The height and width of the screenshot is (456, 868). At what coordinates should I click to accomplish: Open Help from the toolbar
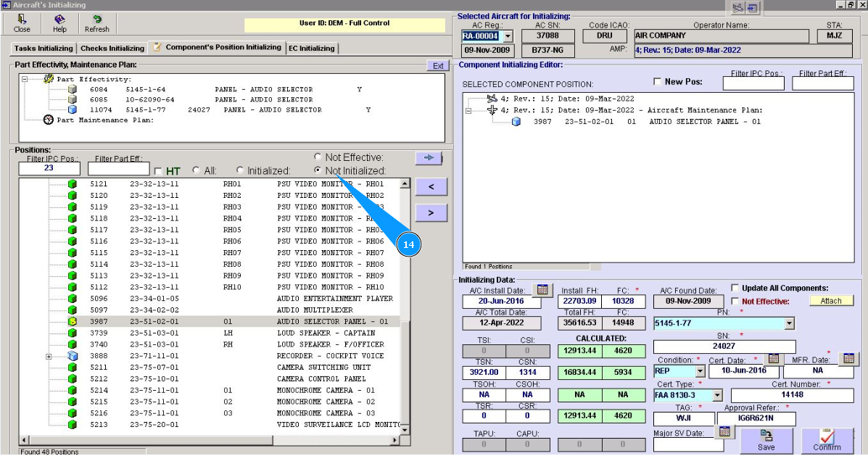pos(59,23)
